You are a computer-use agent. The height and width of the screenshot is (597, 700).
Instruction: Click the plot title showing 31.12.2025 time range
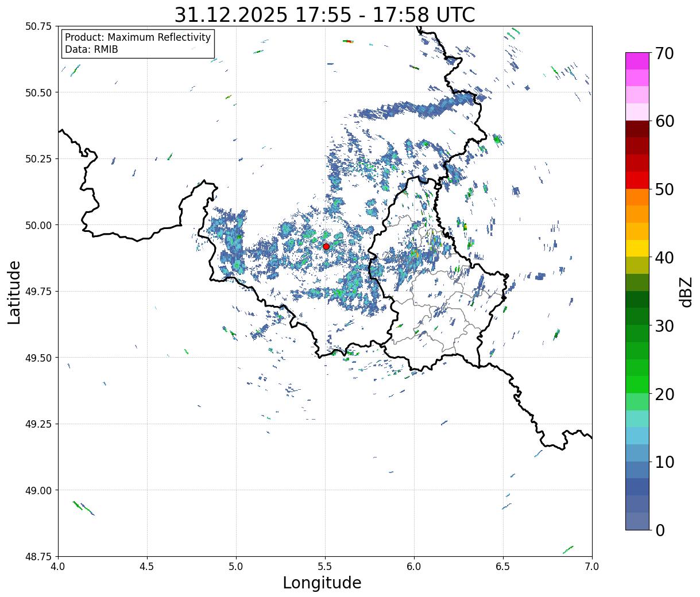324,14
